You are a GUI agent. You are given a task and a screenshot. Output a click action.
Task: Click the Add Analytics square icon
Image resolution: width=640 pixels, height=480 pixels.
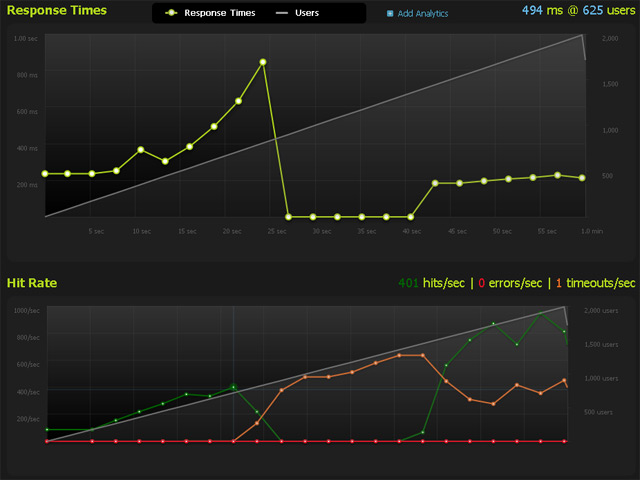[x=390, y=14]
